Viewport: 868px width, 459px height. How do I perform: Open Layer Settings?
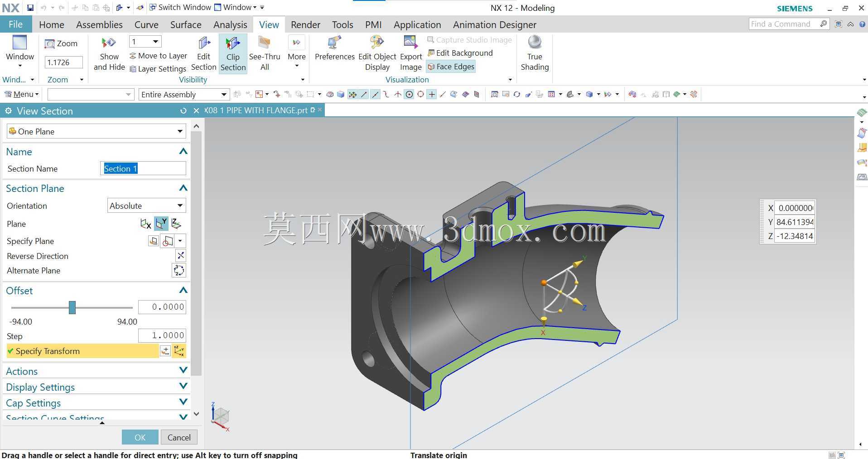pyautogui.click(x=158, y=69)
